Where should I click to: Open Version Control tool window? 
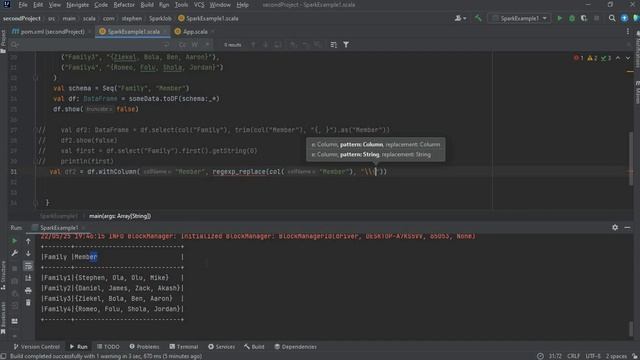[37, 347]
